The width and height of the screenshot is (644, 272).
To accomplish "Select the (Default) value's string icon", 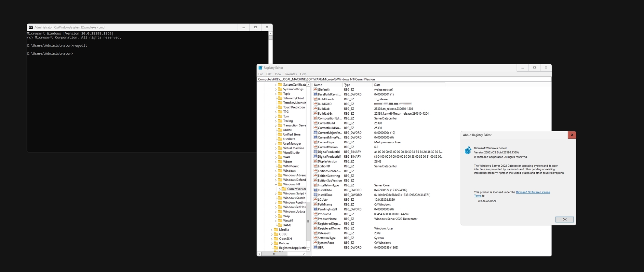I will (315, 90).
